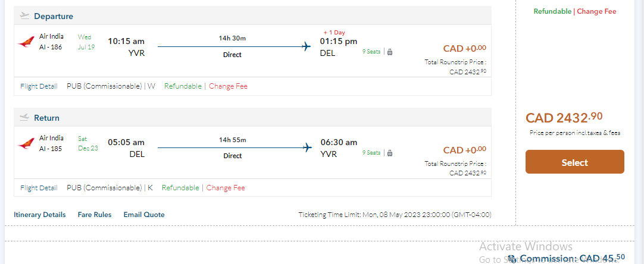Click Change Fee on return flight row
This screenshot has width=644, height=264.
coord(226,188)
